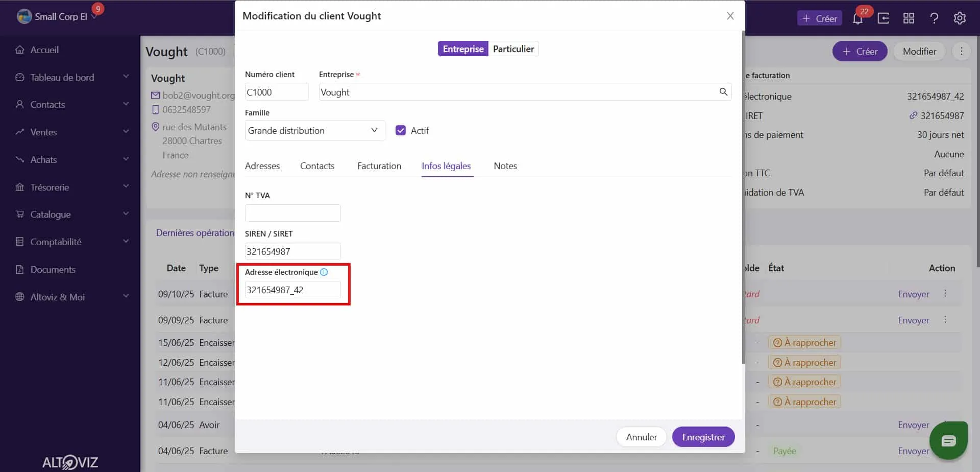Click the Catalogue cart icon
The height and width of the screenshot is (472, 980).
[x=20, y=214]
